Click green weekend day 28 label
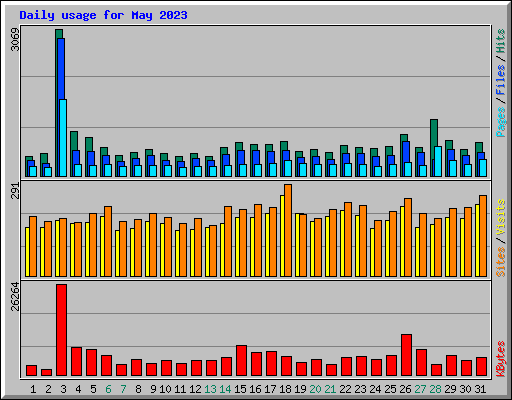Viewport: 512px width, 400px height. pyautogui.click(x=435, y=389)
